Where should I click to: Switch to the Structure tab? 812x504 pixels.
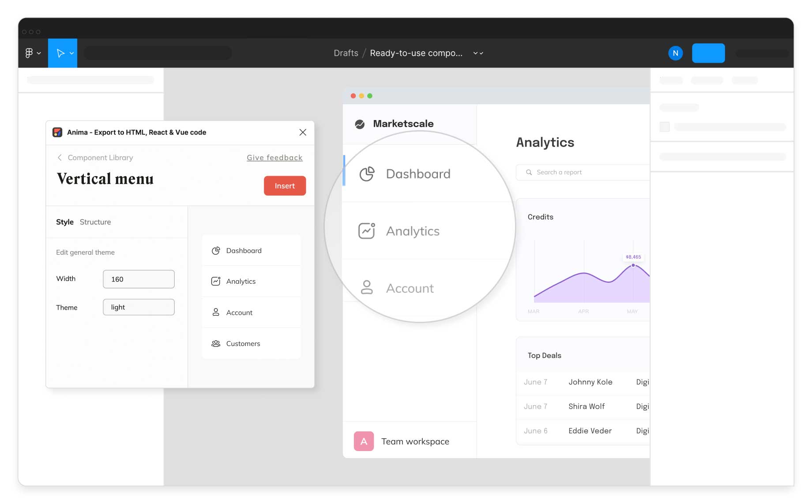[95, 222]
